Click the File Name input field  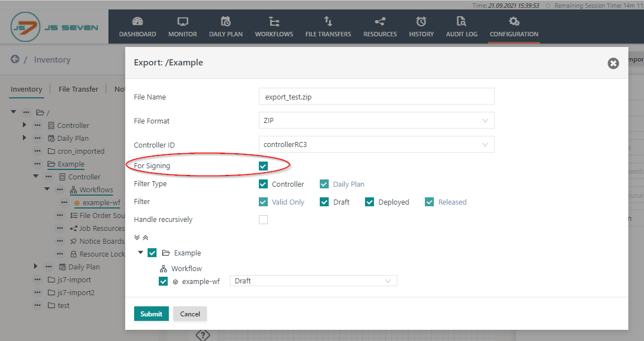[377, 97]
